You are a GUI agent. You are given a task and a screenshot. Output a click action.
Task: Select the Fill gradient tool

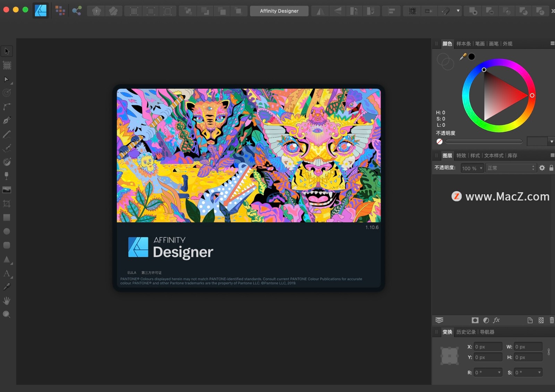pyautogui.click(x=7, y=162)
